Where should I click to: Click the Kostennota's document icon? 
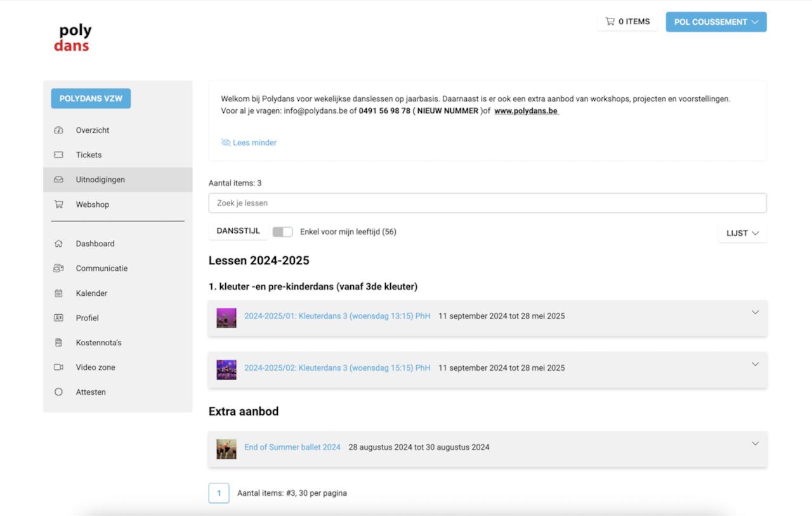[x=59, y=343]
